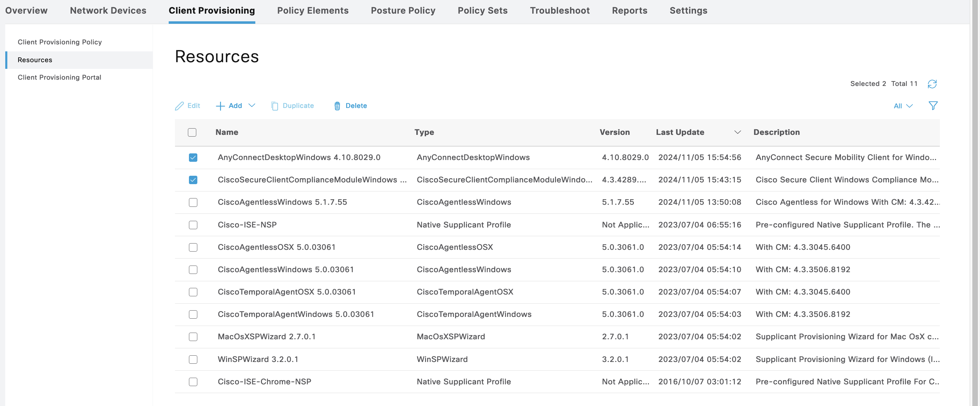Viewport: 980px width, 406px height.
Task: Expand the Add dropdown chevron
Action: click(x=252, y=106)
